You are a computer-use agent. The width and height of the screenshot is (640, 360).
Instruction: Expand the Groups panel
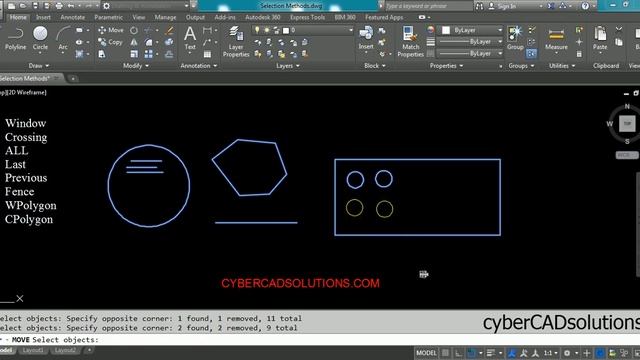tap(521, 66)
